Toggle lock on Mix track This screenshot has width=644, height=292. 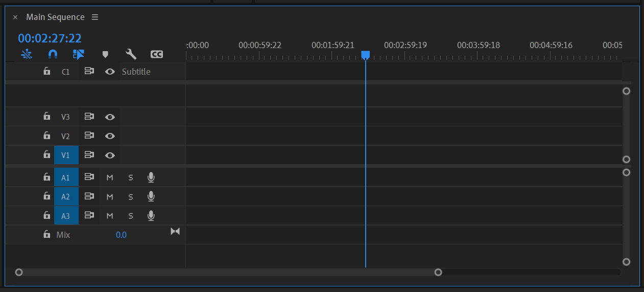(x=47, y=234)
